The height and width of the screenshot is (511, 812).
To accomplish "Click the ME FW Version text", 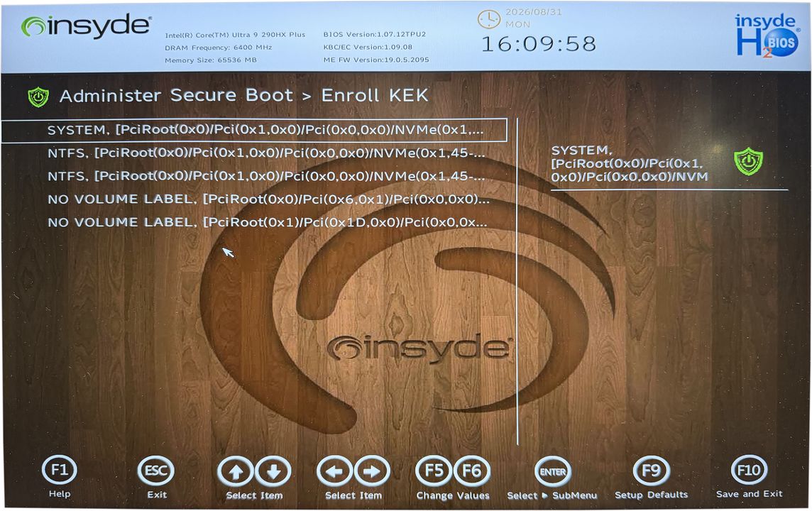I will click(x=376, y=60).
